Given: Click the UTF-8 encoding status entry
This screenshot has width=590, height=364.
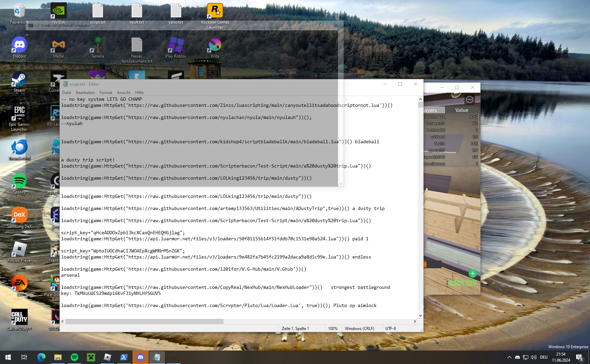Looking at the screenshot, I should coord(391,329).
